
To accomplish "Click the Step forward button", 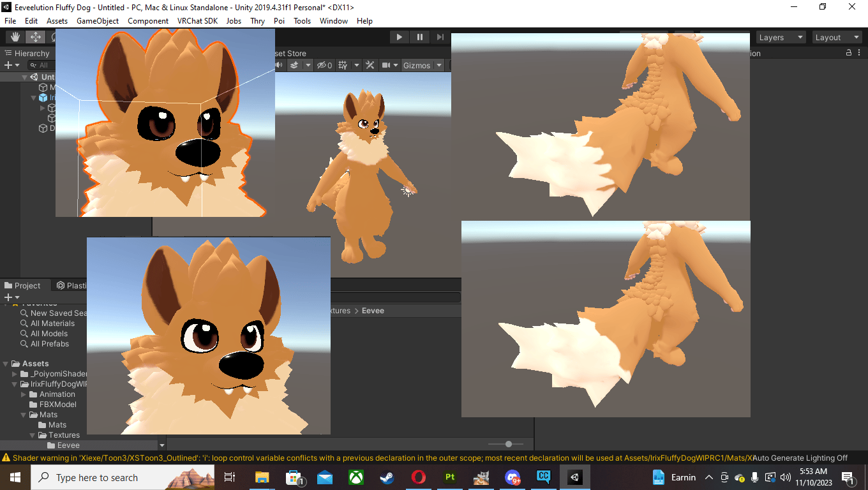I will [440, 37].
